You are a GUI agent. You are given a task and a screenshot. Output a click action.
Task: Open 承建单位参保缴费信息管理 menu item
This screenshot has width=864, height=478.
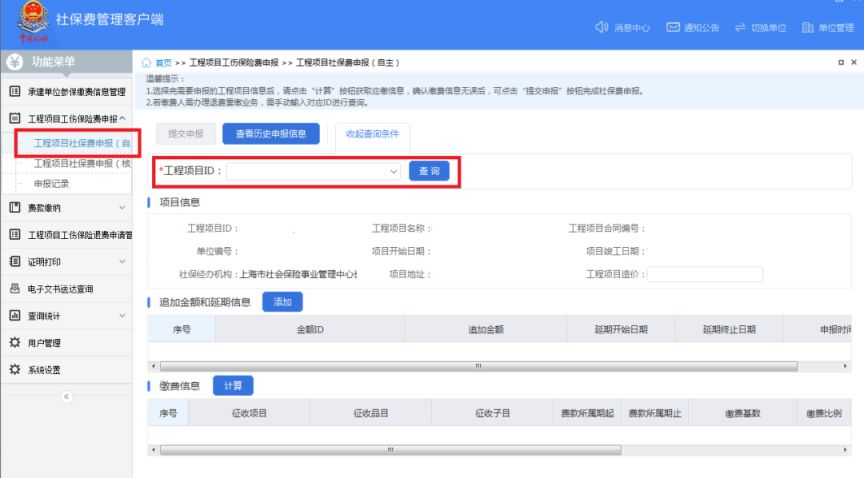75,92
